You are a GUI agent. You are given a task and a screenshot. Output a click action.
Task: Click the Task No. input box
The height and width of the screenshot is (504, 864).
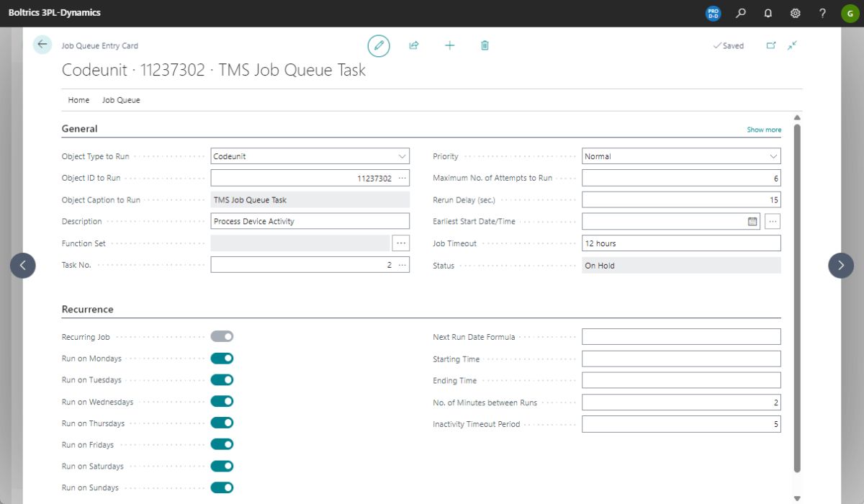coord(310,265)
